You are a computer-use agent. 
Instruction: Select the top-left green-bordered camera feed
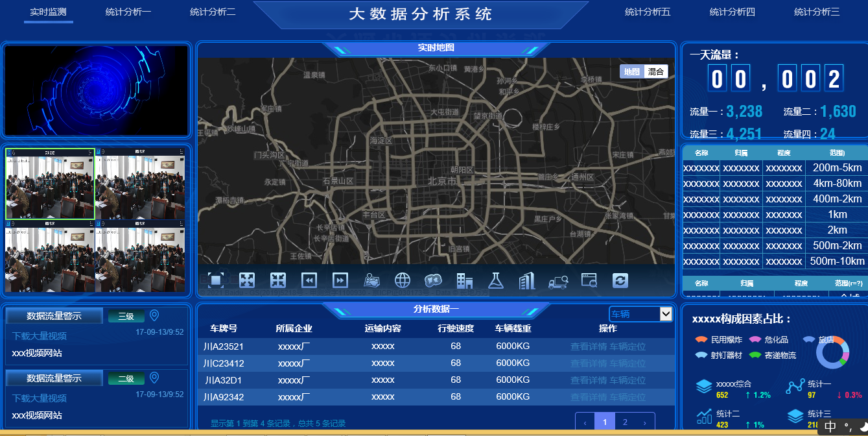tap(51, 184)
